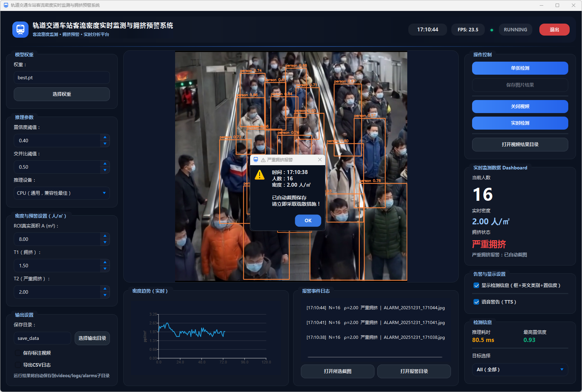Image resolution: width=582 pixels, height=392 pixels.
Task: Increase T2 severe congestion threshold up arrow
Action: point(105,289)
